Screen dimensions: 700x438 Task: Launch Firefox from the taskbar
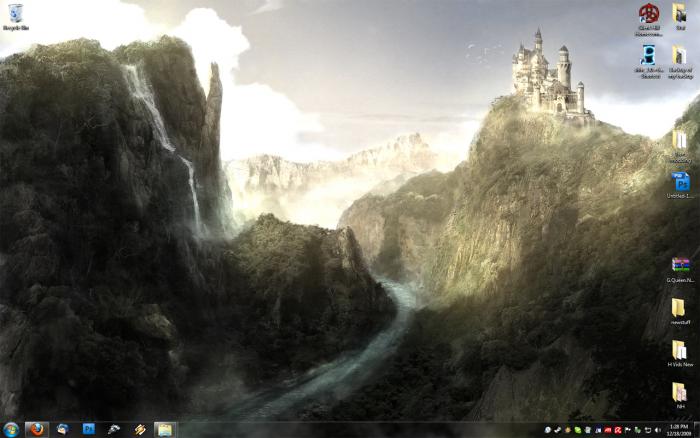point(37,429)
